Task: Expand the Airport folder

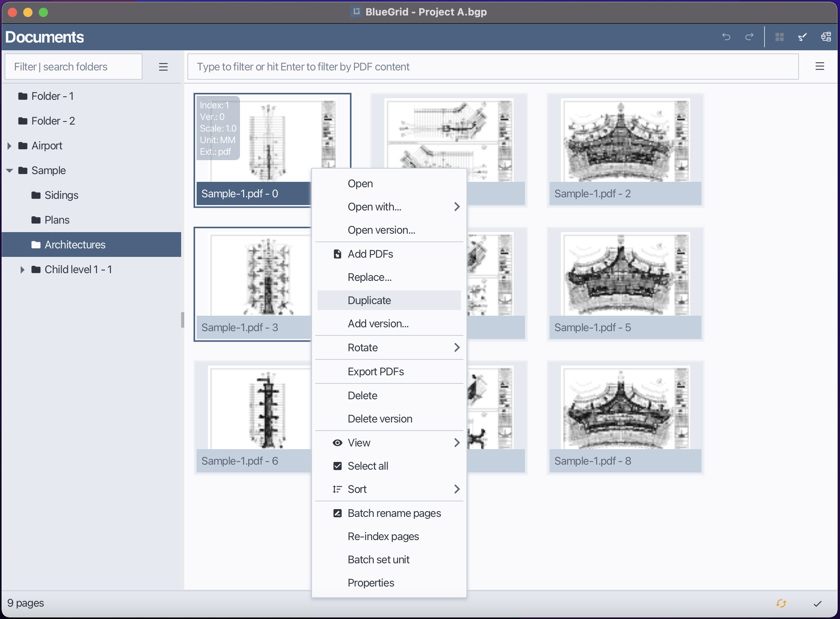Action: pos(9,146)
